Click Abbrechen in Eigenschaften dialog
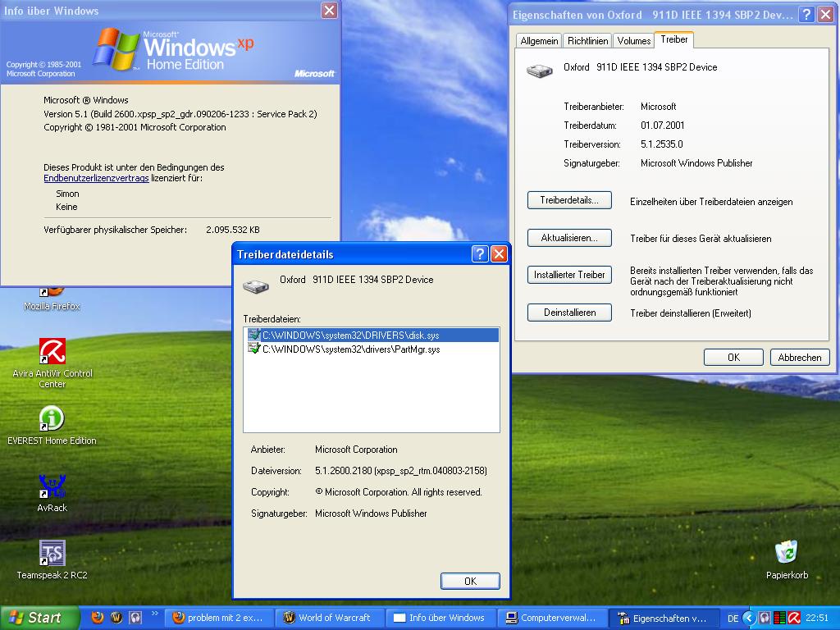Screen dimensions: 840x630 point(799,358)
